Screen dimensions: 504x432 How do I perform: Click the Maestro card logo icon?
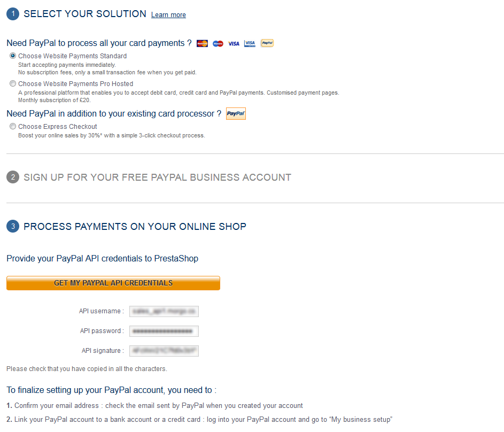coord(218,43)
